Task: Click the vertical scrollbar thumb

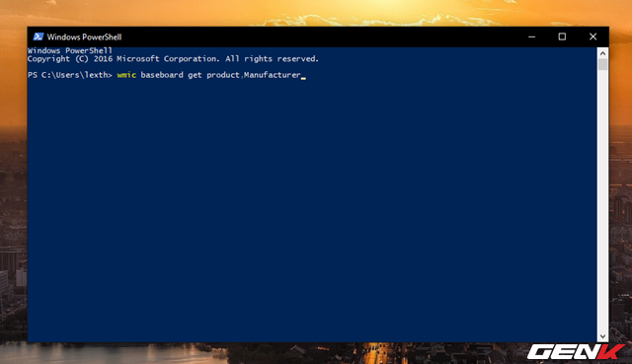Action: point(602,64)
